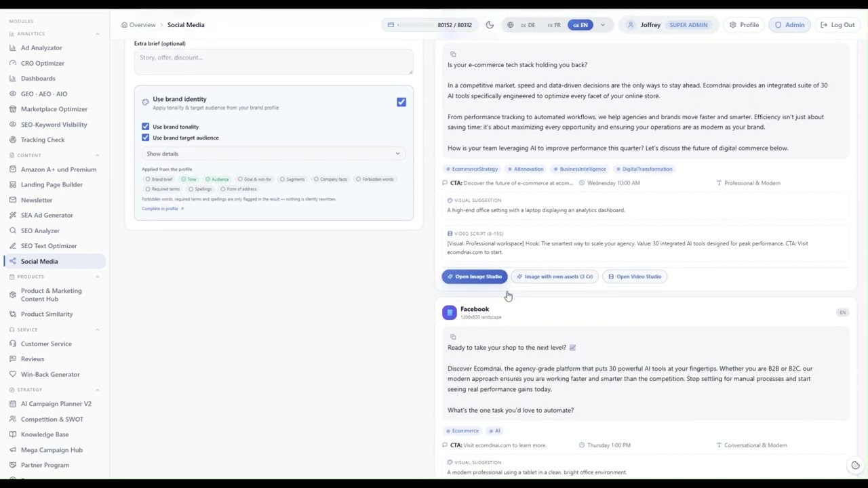Select EN language option
This screenshot has width=868, height=488.
pyautogui.click(x=580, y=25)
